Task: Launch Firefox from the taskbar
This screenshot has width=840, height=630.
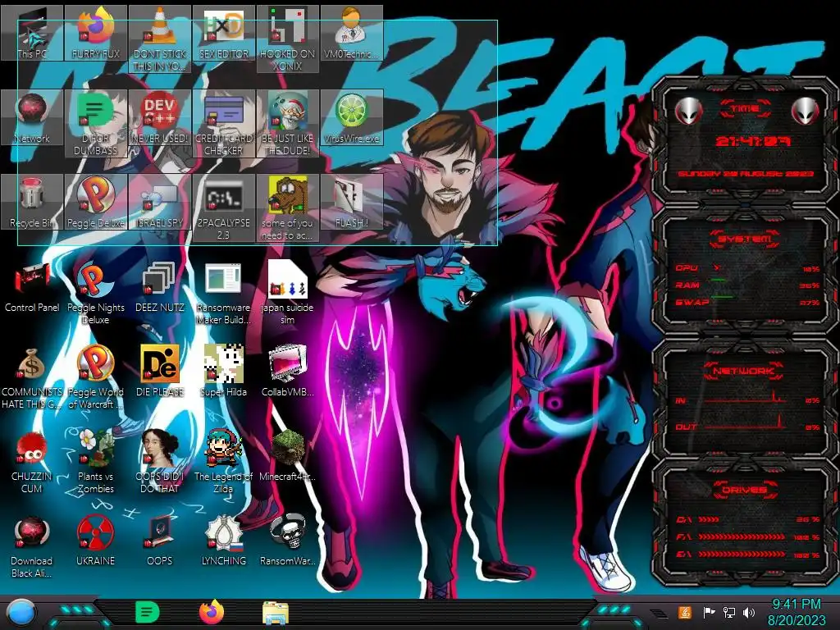Action: pyautogui.click(x=212, y=612)
